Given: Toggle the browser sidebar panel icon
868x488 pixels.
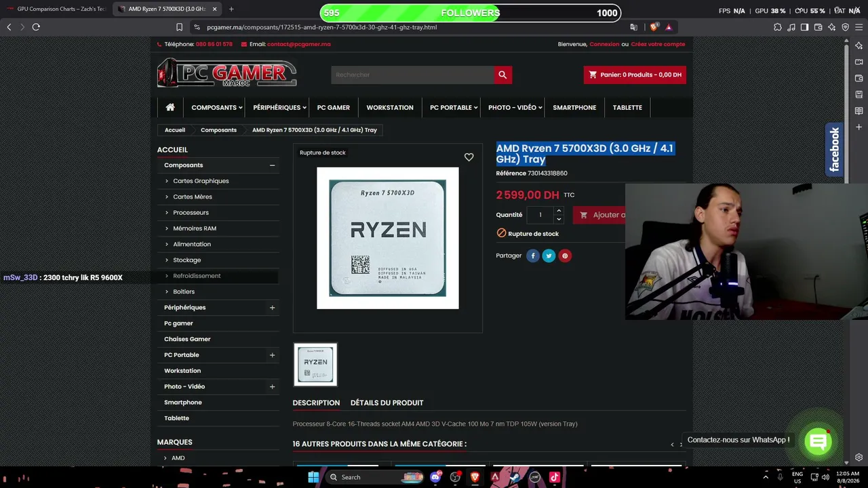Looking at the screenshot, I should [x=804, y=27].
